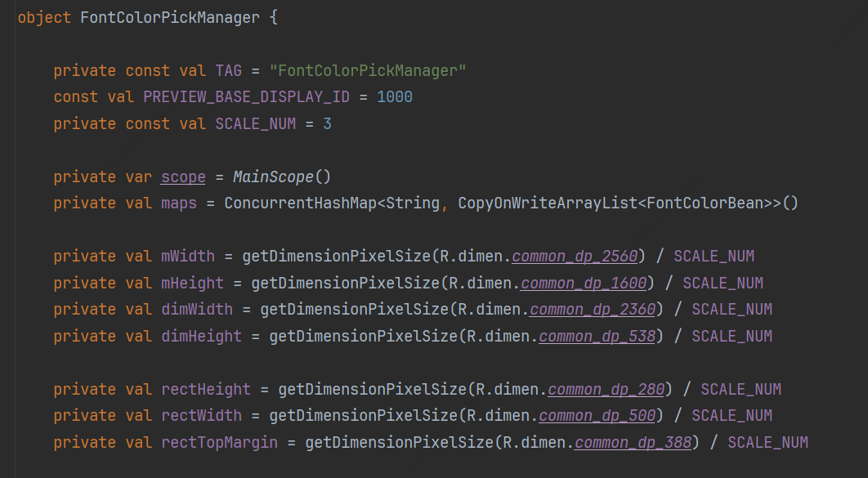Select the common_dp_388 dimension reference
The image size is (868, 478).
click(x=632, y=442)
